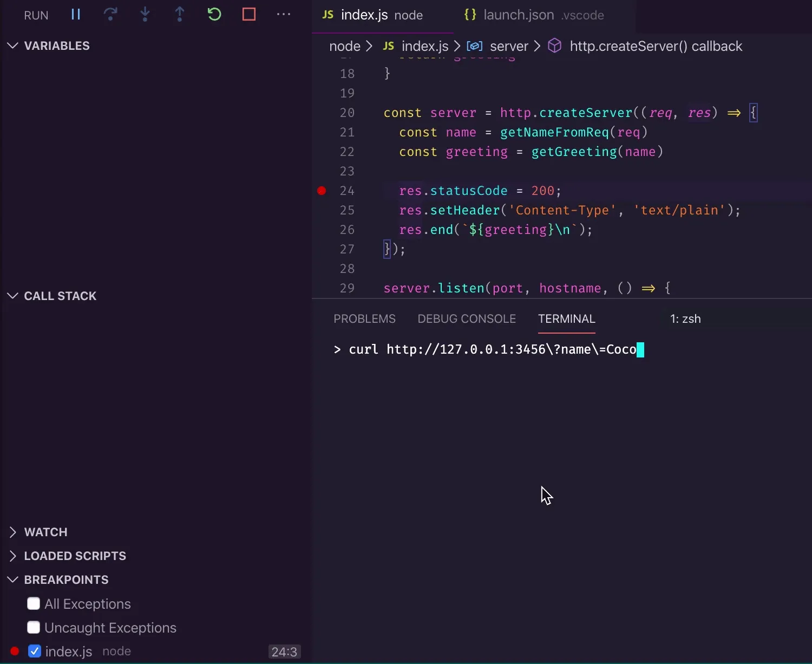The height and width of the screenshot is (664, 812).
Task: Click the callback cube icon in breadcrumbs
Action: [555, 46]
